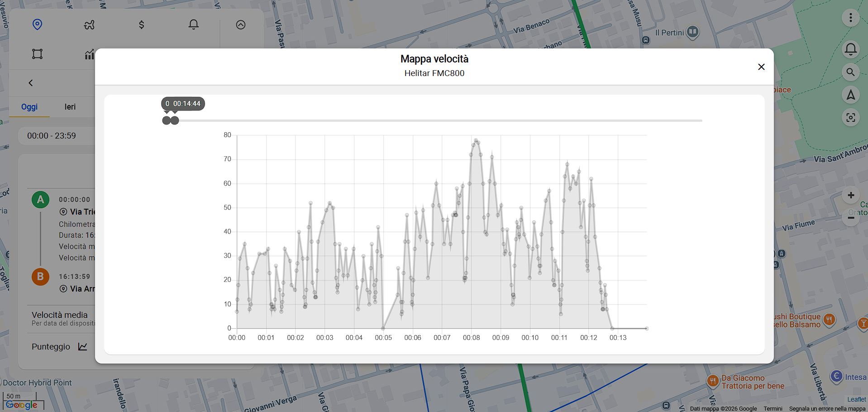Switch to the Ieri tab
Viewport: 868px width, 412px height.
[70, 107]
